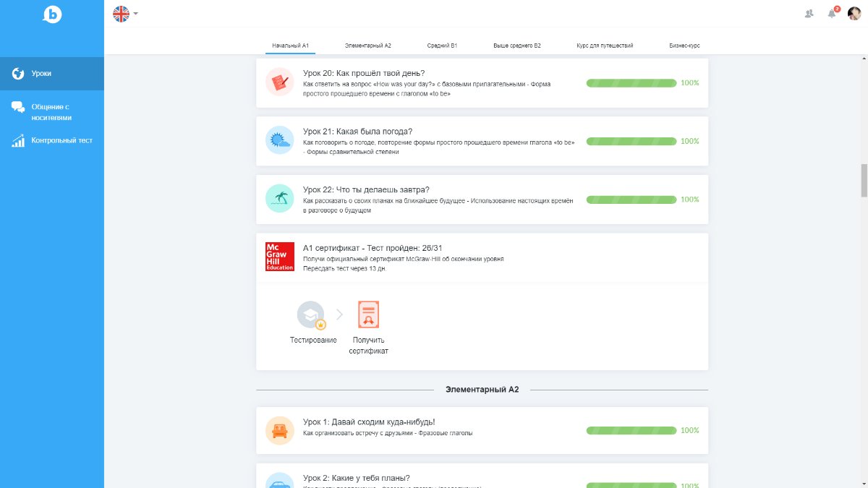
Task: Open the friends icon in header
Action: pyautogui.click(x=809, y=14)
